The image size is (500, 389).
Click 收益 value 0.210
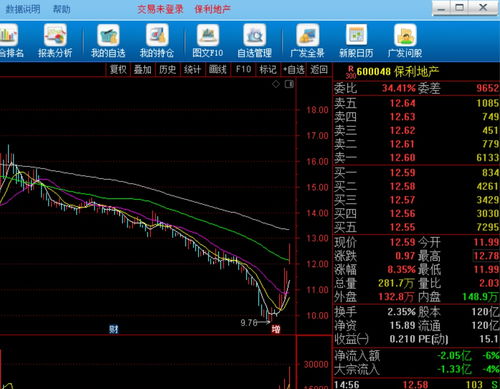point(403,339)
